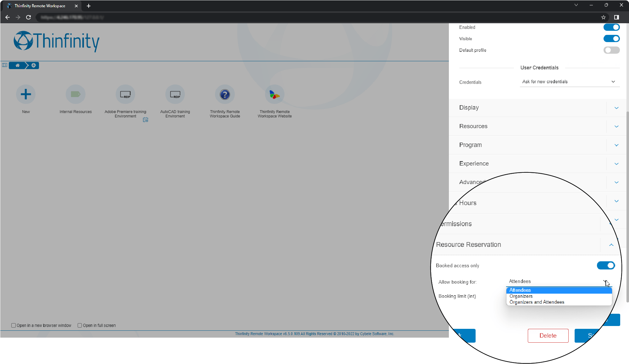Close the Thinfinity Remote Workspace tab
The width and height of the screenshot is (629, 364).
coord(76,6)
